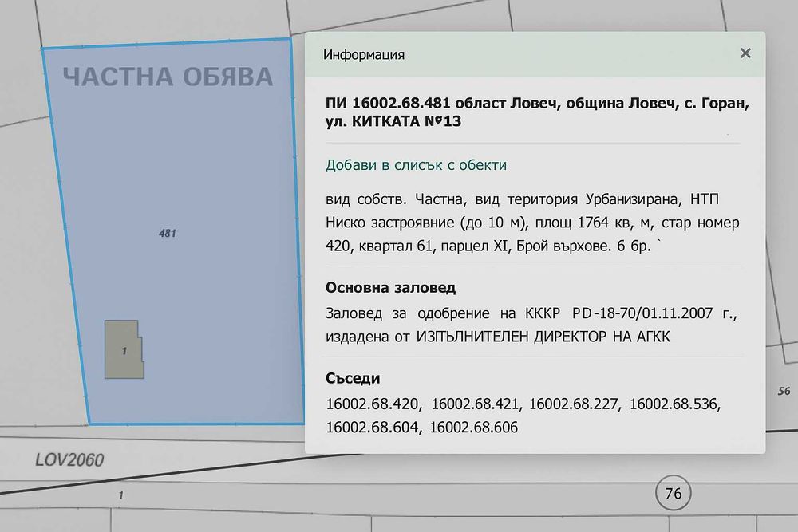Click LOV2060 road label on map
Viewport: 798px width, 532px height.
[69, 460]
